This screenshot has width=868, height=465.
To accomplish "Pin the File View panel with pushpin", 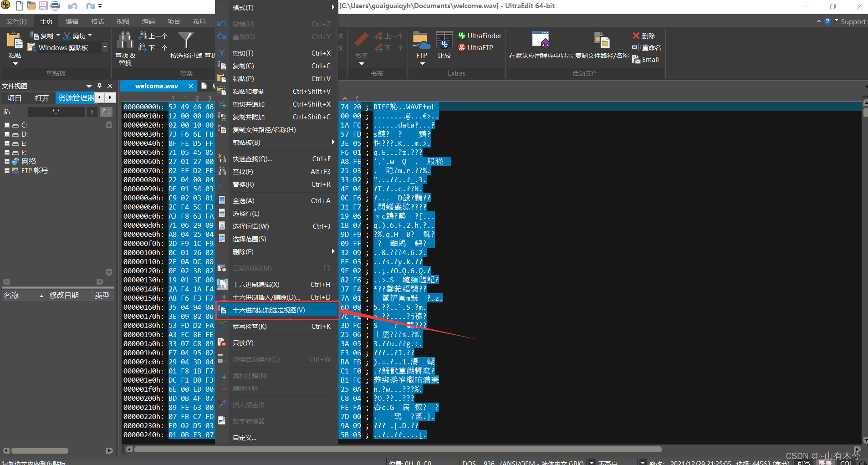I will pyautogui.click(x=100, y=86).
